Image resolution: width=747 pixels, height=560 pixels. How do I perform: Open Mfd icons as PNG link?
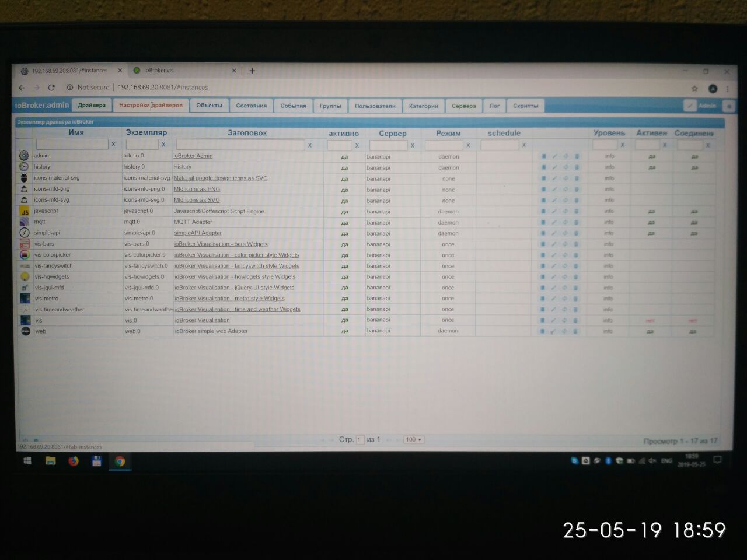[x=197, y=189]
